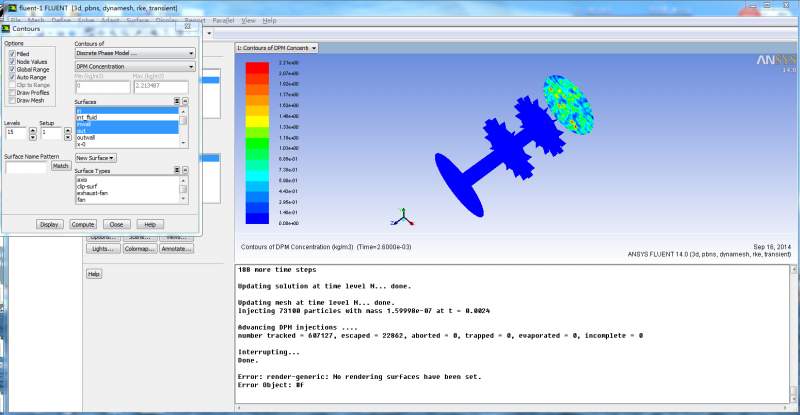800x415 pixels.
Task: Open the View menu
Action: pos(248,20)
